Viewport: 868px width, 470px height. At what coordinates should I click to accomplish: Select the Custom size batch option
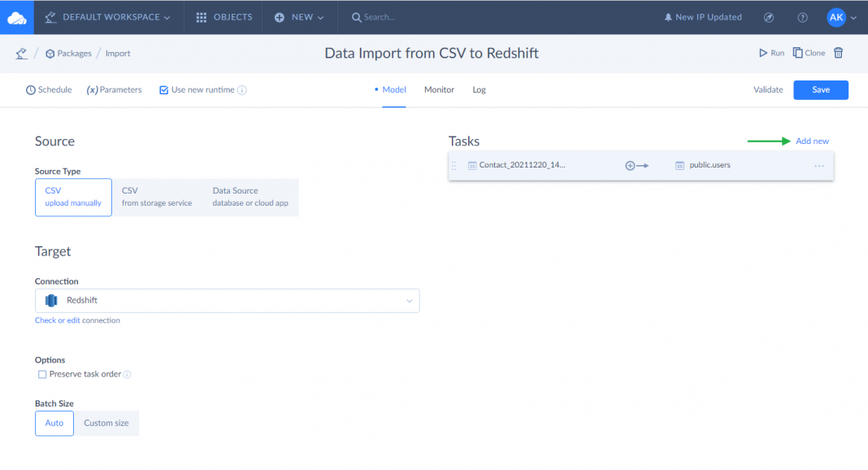coord(106,423)
